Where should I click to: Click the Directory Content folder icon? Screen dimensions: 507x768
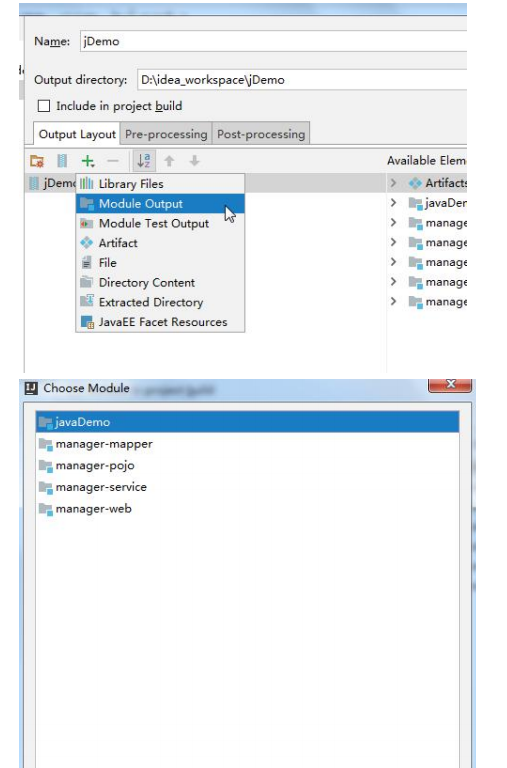pos(87,282)
